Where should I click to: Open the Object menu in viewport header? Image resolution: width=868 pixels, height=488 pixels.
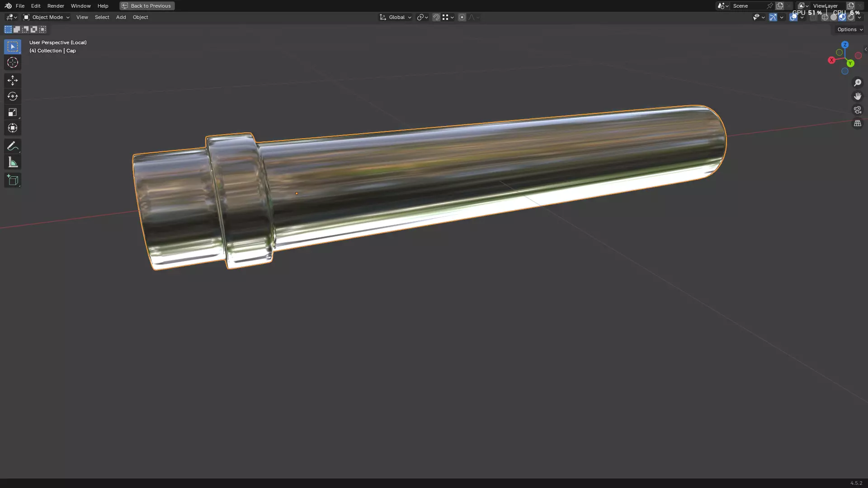[140, 17]
